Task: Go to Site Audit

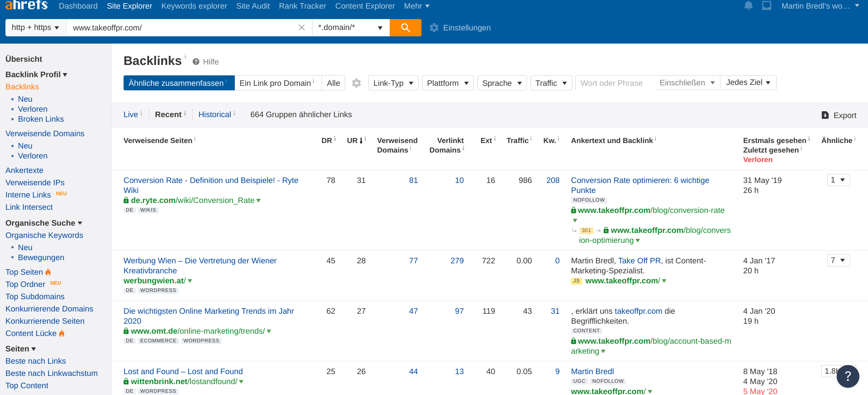Action: pyautogui.click(x=253, y=6)
